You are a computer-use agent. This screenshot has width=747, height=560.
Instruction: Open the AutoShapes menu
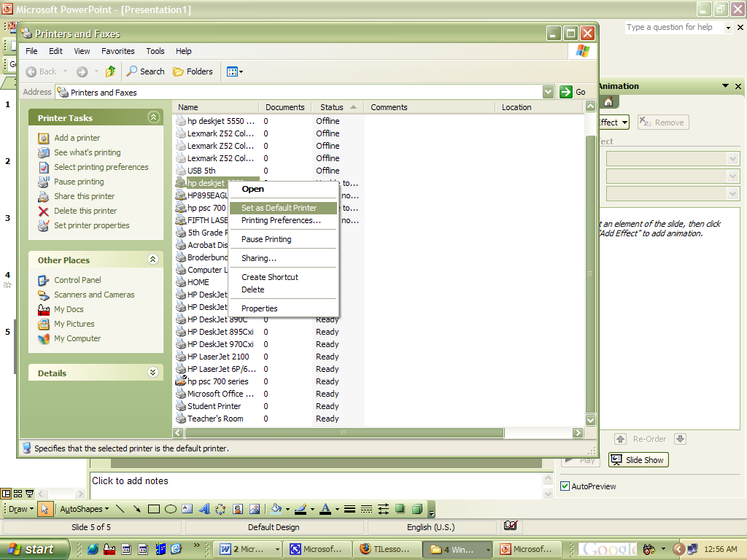(85, 509)
